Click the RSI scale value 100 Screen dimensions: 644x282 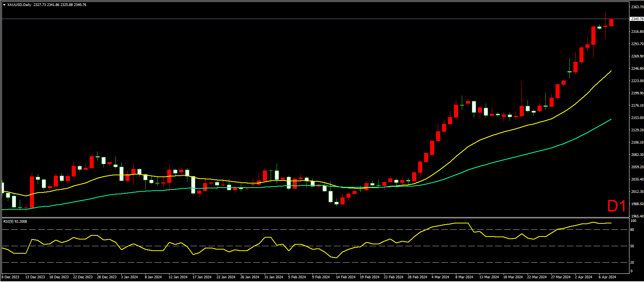pos(633,221)
